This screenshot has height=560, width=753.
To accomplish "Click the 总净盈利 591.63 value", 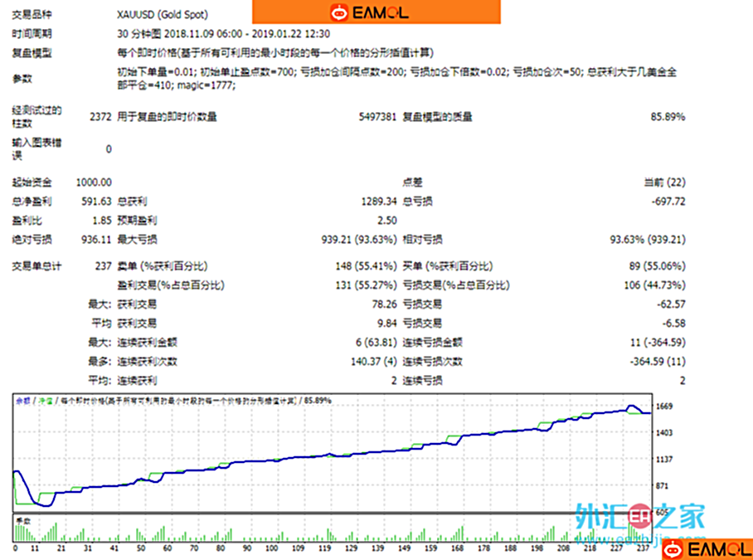I will click(95, 200).
